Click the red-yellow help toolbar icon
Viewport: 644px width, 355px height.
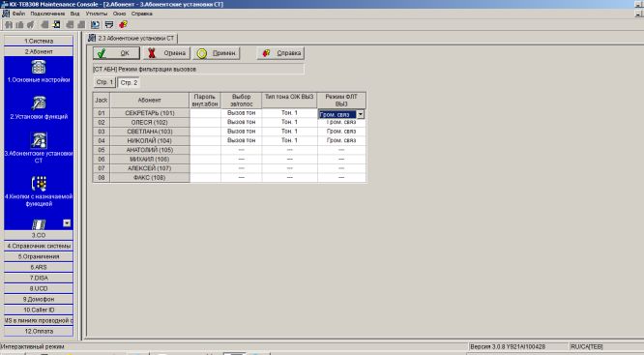coord(123,24)
